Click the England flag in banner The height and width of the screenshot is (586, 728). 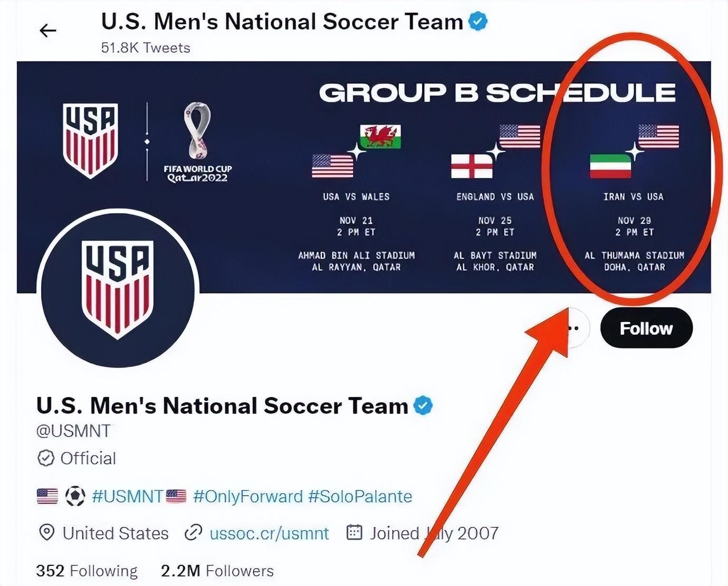[472, 166]
